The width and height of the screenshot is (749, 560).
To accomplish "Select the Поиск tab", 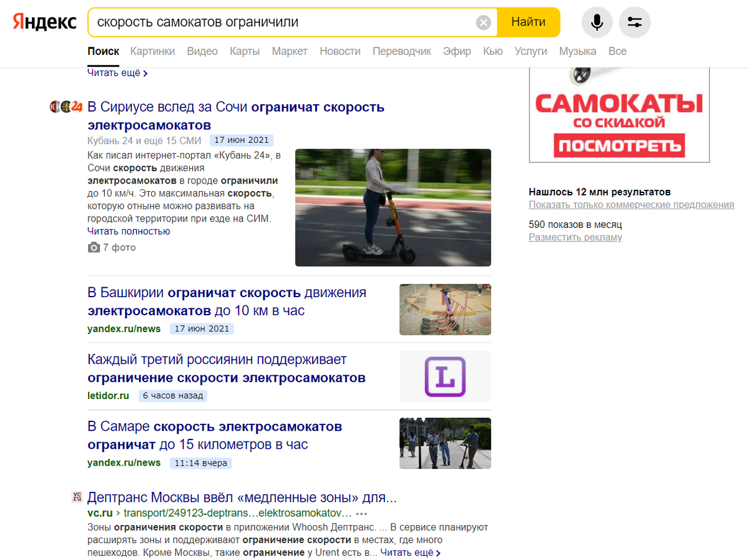I will 103,51.
